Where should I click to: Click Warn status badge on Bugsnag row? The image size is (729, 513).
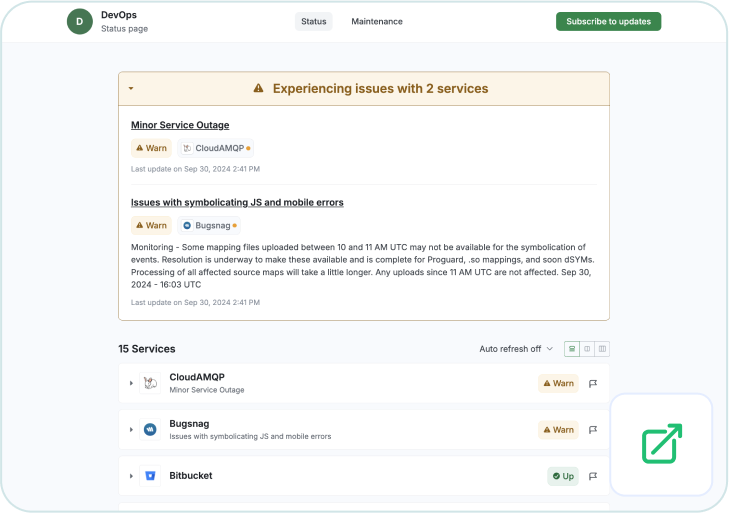(x=558, y=430)
